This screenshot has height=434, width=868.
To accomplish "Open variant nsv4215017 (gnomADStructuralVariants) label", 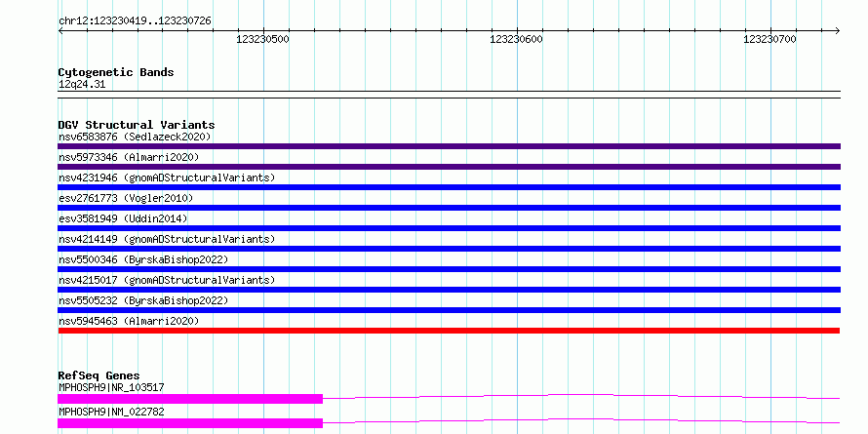I will click(x=167, y=280).
